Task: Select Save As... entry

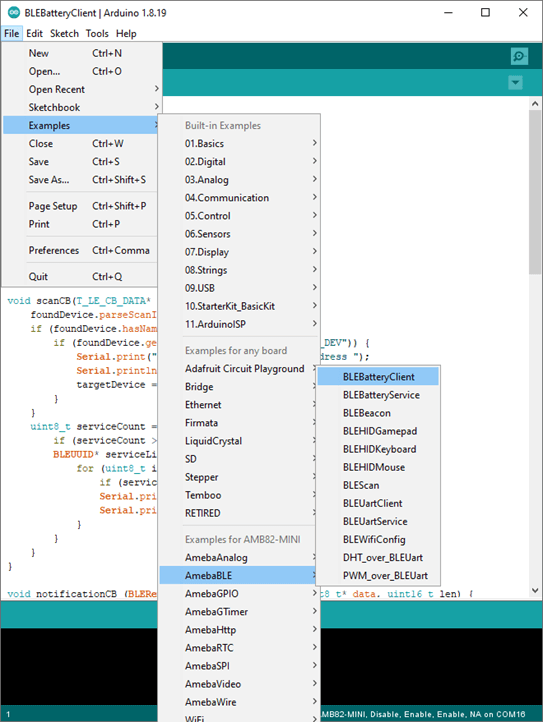Action: click(x=81, y=180)
